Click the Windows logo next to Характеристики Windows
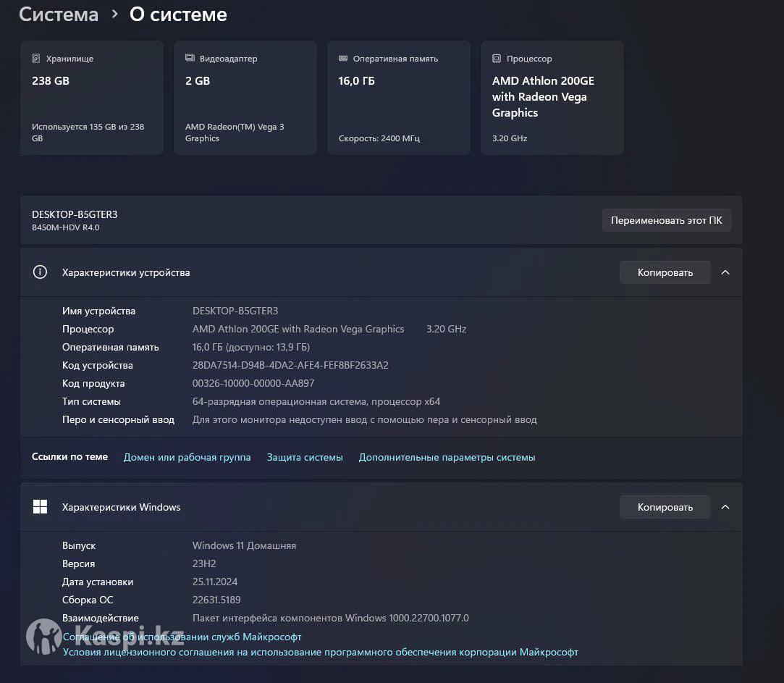 tap(40, 507)
